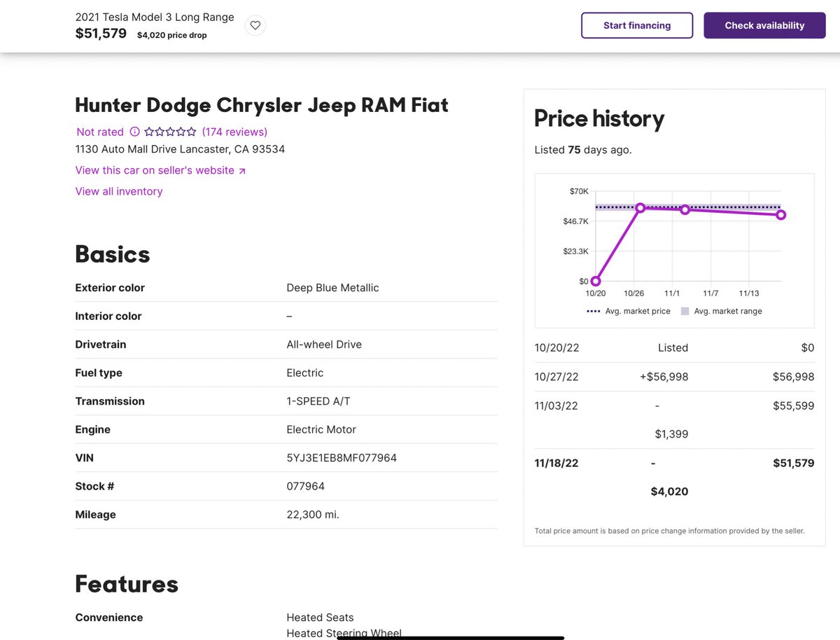The height and width of the screenshot is (640, 840).
Task: Click the Heated Seats feature
Action: 320,618
